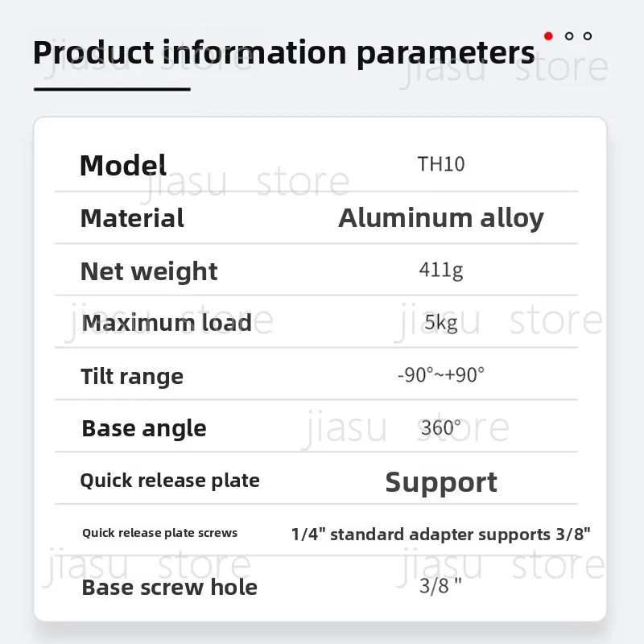Select the second page indicator dot
The width and height of the screenshot is (644, 644).
[x=569, y=36]
